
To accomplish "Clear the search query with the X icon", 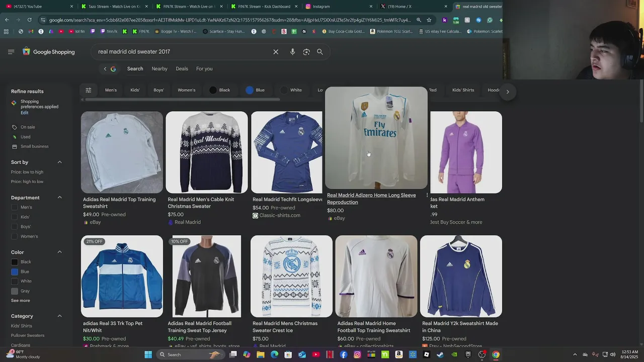I will 276,52.
